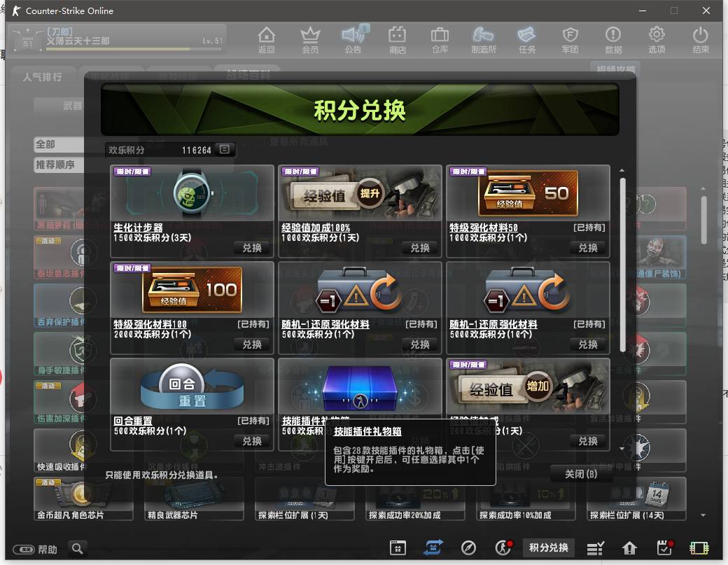
Task: Click the 探索栏位扩展 (14天) item
Action: tap(636, 499)
